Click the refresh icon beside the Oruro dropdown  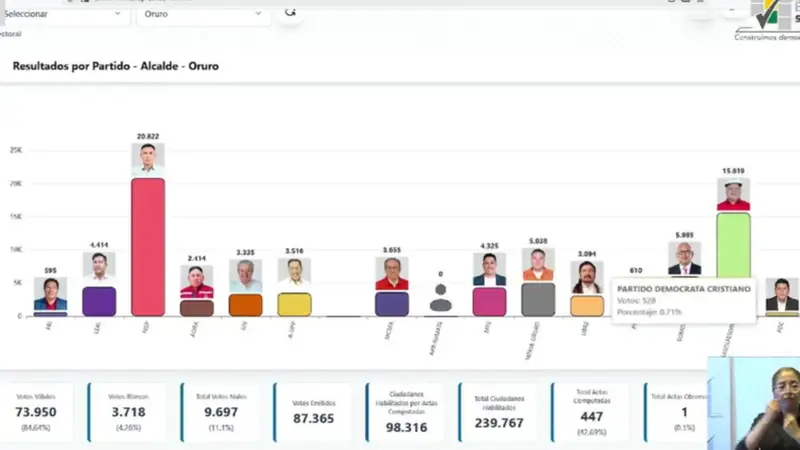point(290,13)
